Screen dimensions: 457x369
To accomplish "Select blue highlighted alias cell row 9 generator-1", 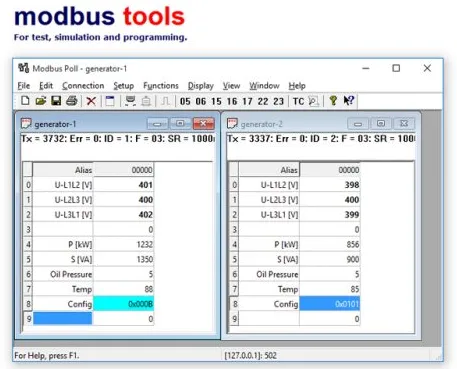I will 62,318.
